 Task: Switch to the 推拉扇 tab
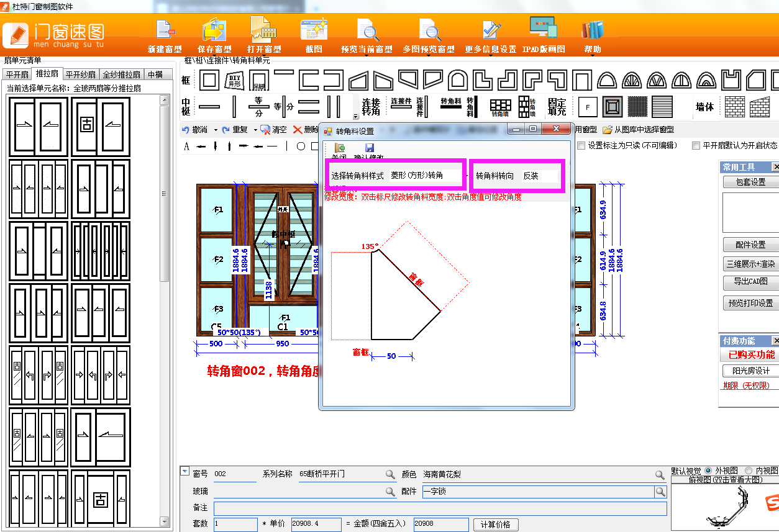coord(47,74)
